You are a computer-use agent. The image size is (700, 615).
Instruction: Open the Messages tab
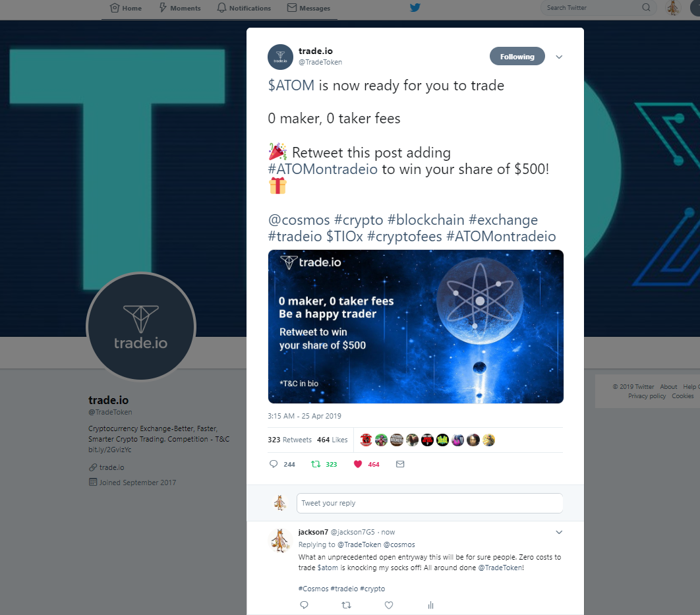(308, 8)
